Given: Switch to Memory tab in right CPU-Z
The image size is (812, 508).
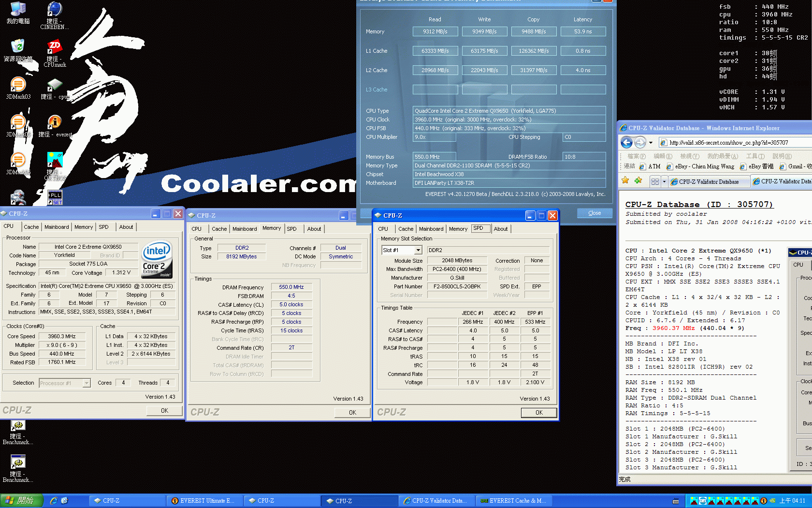Looking at the screenshot, I should [x=458, y=229].
